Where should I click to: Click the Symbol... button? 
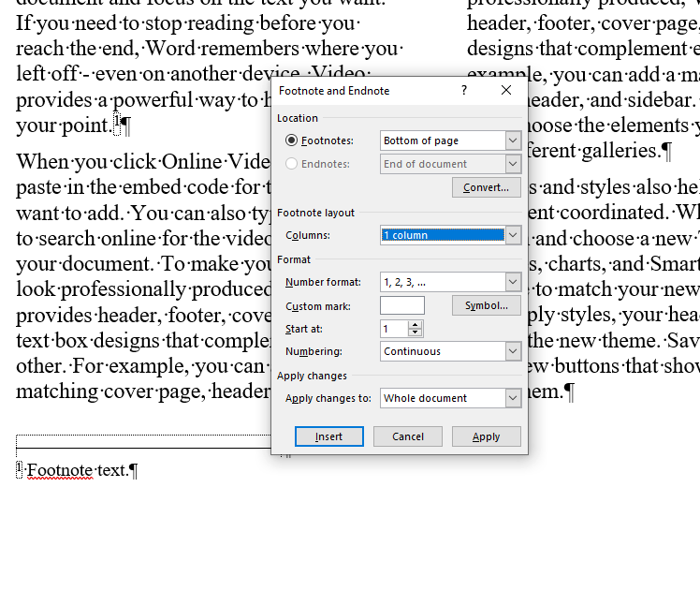(x=486, y=305)
